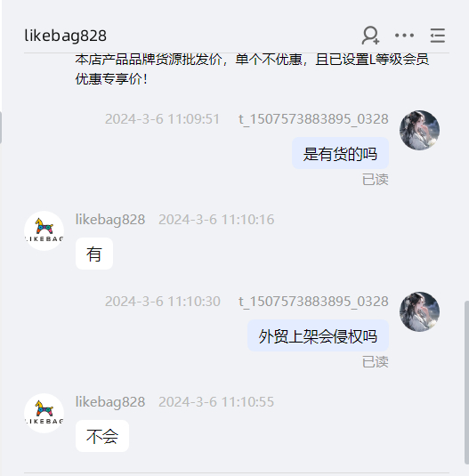The width and height of the screenshot is (469, 476).
Task: Click buyer avatar next to '外贸上架会侵权吗'
Action: pyautogui.click(x=419, y=311)
